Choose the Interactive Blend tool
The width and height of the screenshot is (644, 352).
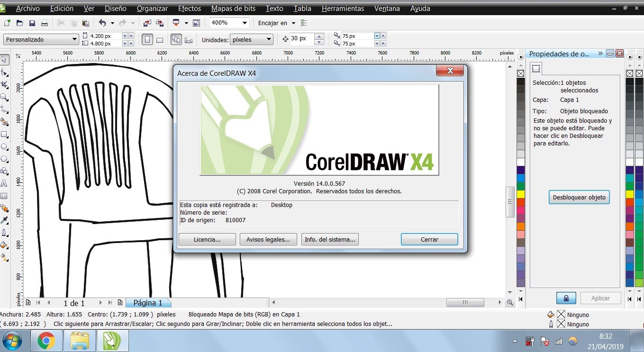click(x=4, y=208)
